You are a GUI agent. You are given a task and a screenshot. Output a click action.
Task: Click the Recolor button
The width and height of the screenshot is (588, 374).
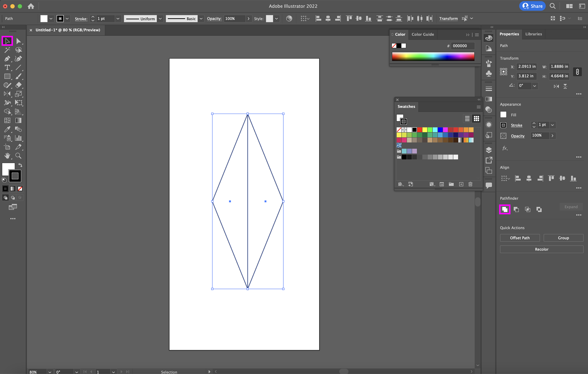pos(541,249)
